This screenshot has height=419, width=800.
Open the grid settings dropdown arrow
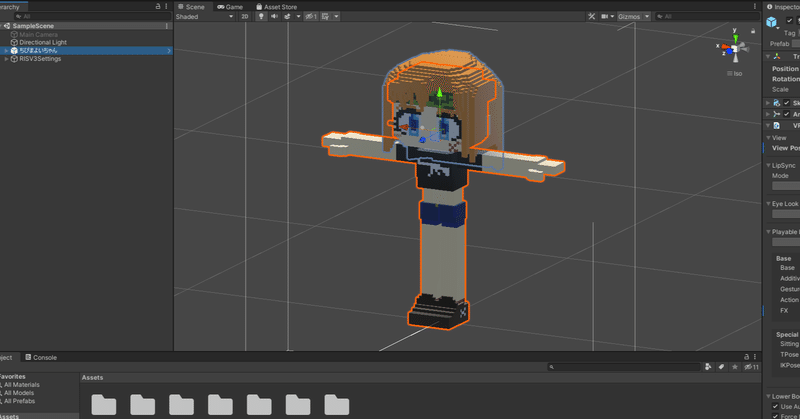click(x=336, y=16)
